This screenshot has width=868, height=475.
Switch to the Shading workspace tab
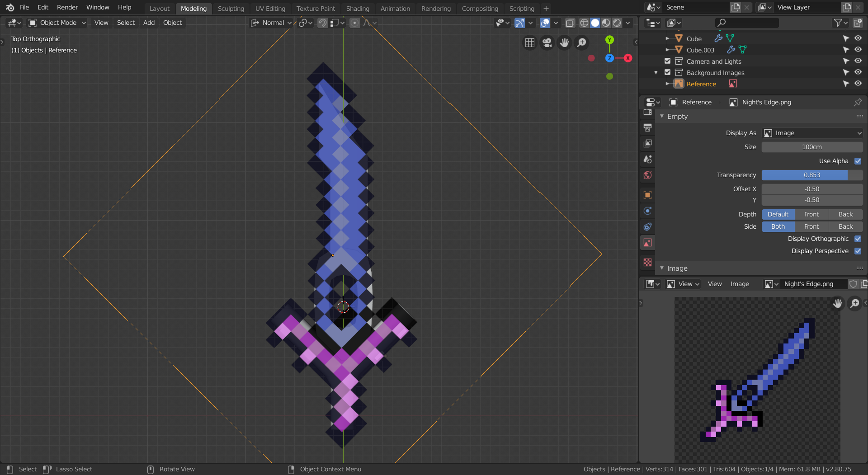tap(358, 9)
